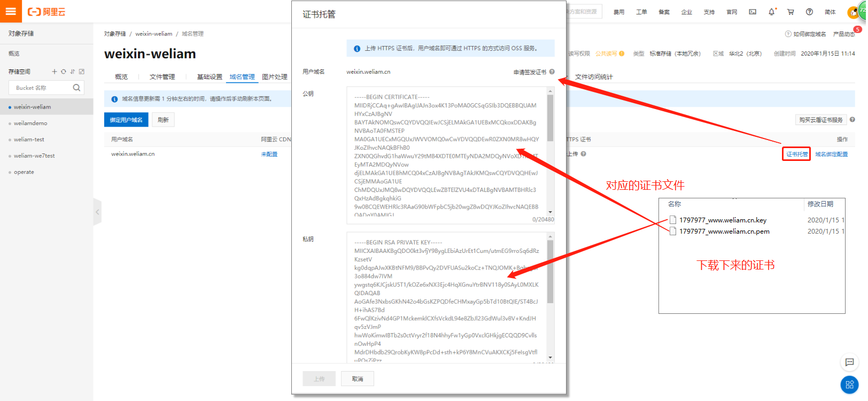Switch to the 基础设置 tab
The width and height of the screenshot is (868, 401).
(210, 77)
